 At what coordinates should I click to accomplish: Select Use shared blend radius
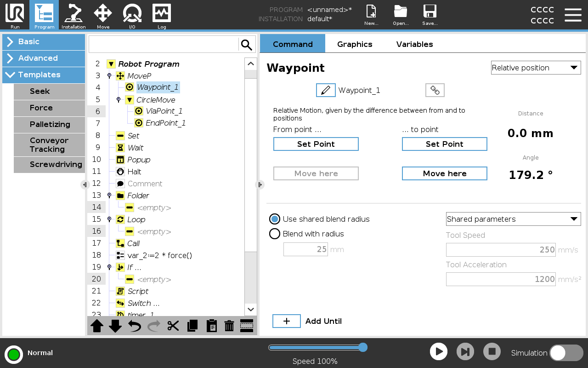tap(275, 219)
